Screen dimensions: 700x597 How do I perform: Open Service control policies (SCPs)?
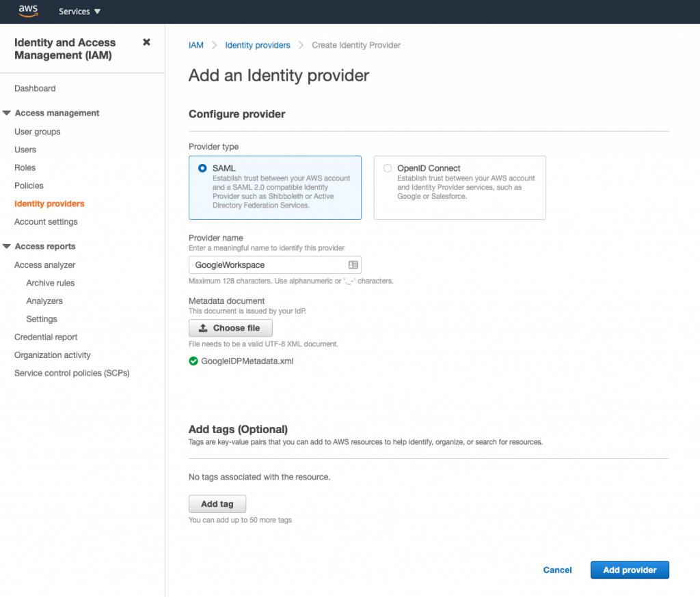tap(70, 373)
